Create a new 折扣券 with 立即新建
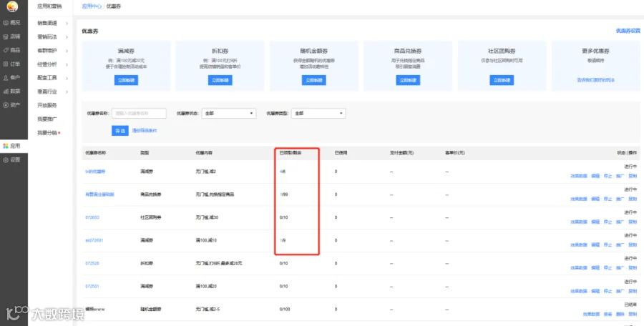 click(220, 81)
